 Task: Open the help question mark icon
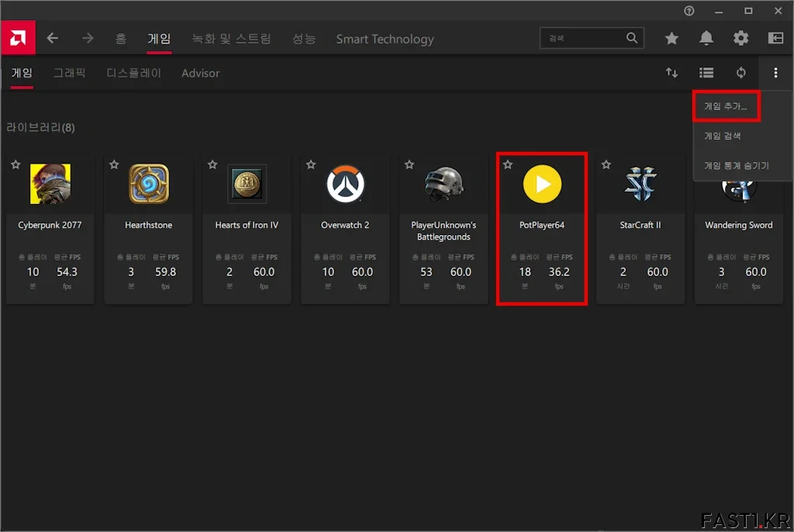click(x=689, y=11)
